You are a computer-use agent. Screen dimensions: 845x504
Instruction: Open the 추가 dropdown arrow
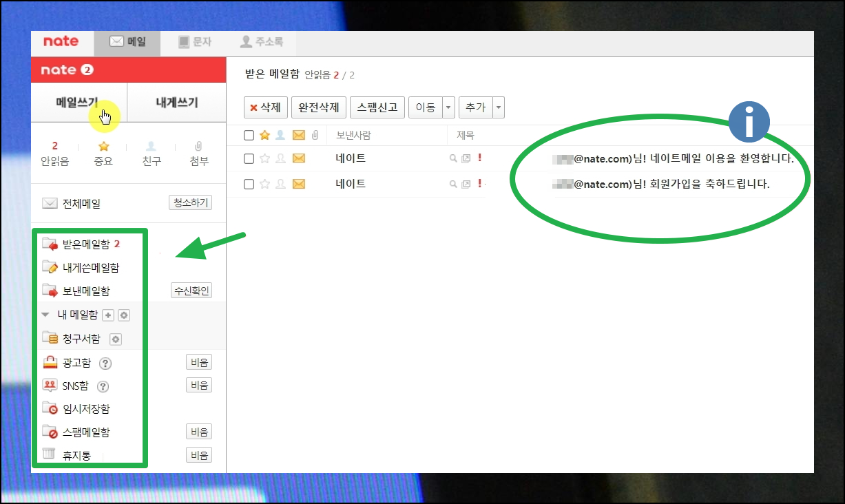point(499,107)
